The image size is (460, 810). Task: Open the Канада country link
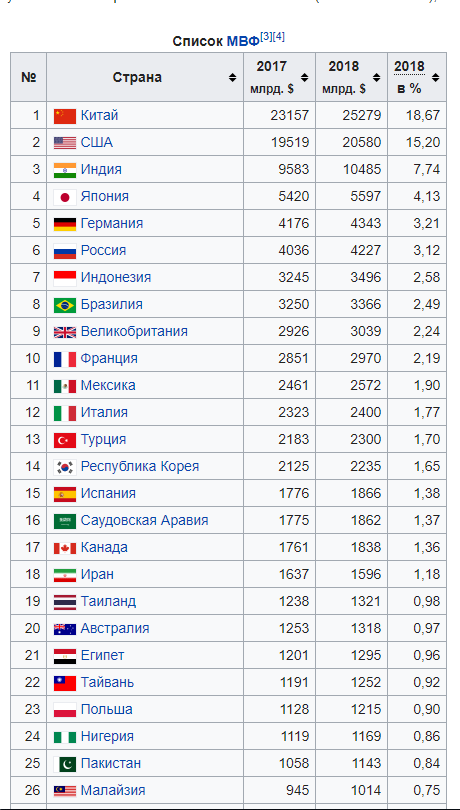pos(104,547)
